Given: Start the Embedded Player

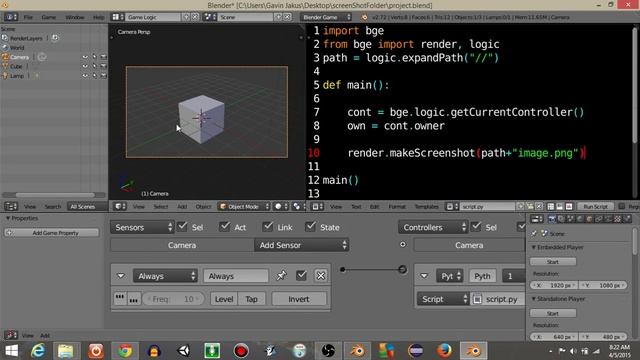Looking at the screenshot, I should click(x=553, y=262).
